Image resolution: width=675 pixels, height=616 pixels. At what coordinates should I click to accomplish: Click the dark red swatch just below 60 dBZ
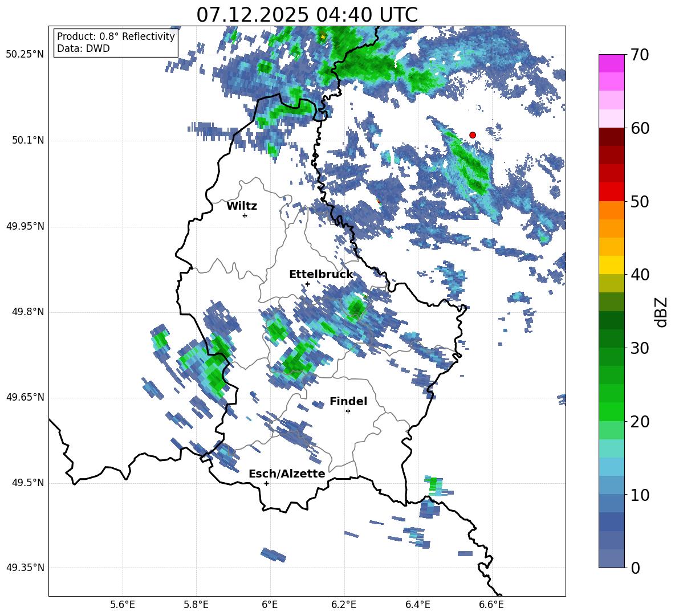611,136
